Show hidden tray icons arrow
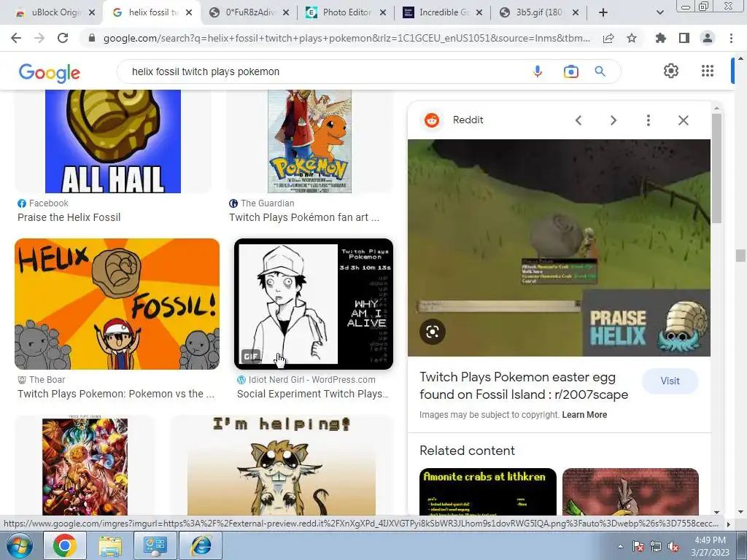This screenshot has height=560, width=747. pos(620,547)
